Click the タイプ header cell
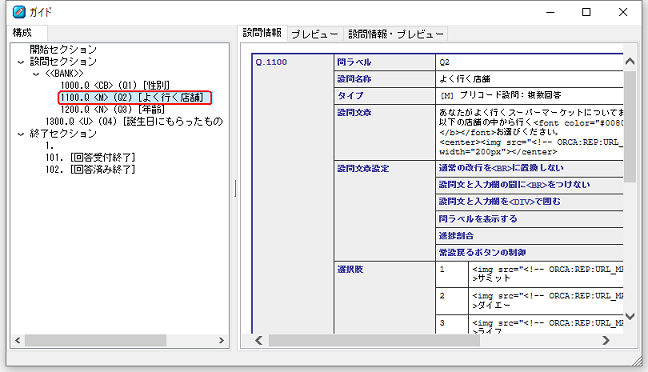The image size is (648, 372). coord(384,95)
